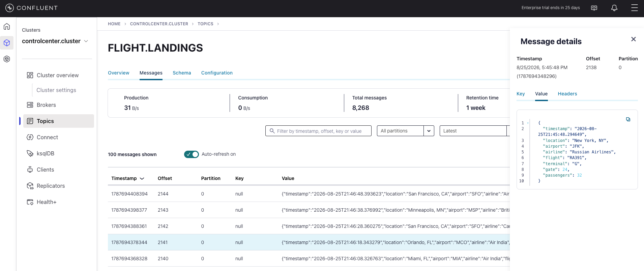Open the documentation book icon
Screen dimensions: 644x271
[x=594, y=8]
